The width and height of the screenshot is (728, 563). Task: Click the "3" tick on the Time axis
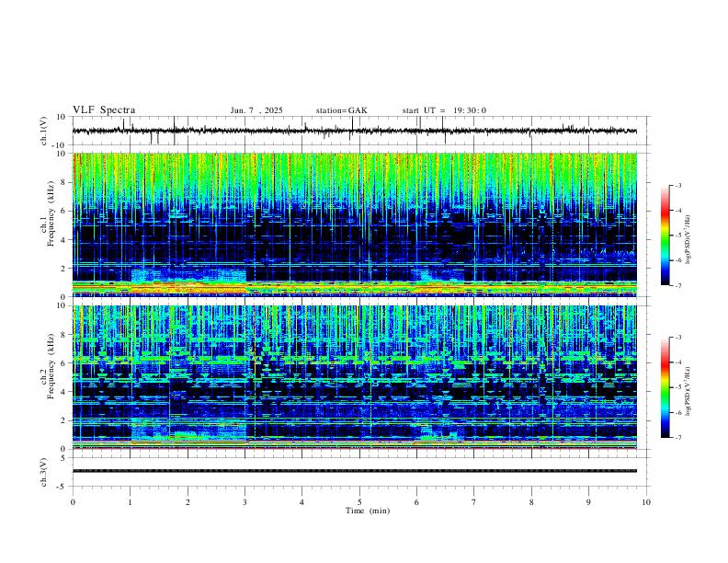click(245, 502)
